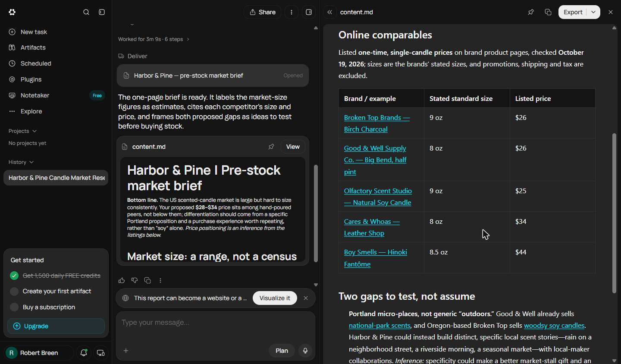Dismiss the Visualize it suggestion
Image resolution: width=621 pixels, height=364 pixels.
[306, 298]
